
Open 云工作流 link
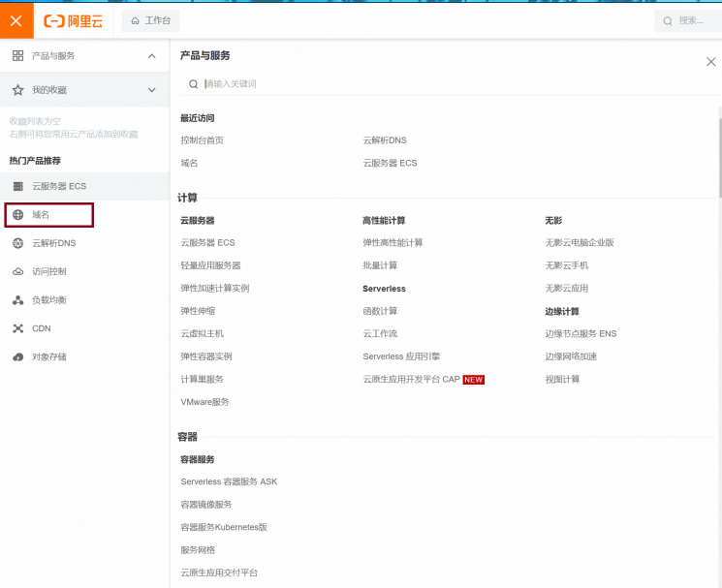(380, 333)
